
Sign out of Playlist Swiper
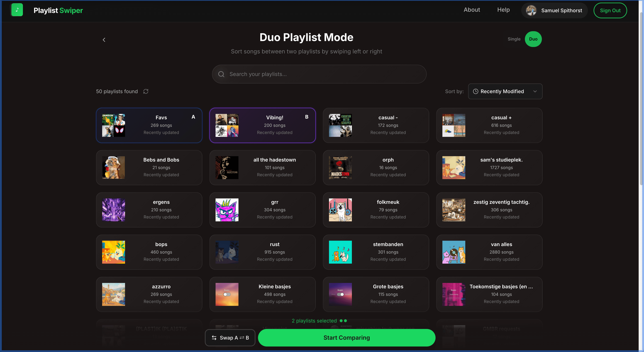click(x=610, y=10)
